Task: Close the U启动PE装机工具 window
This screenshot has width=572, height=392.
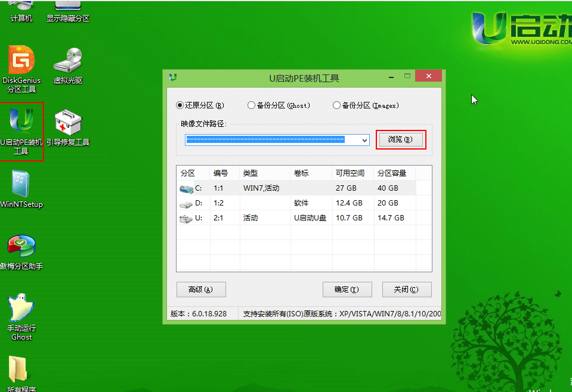Action: coord(429,76)
